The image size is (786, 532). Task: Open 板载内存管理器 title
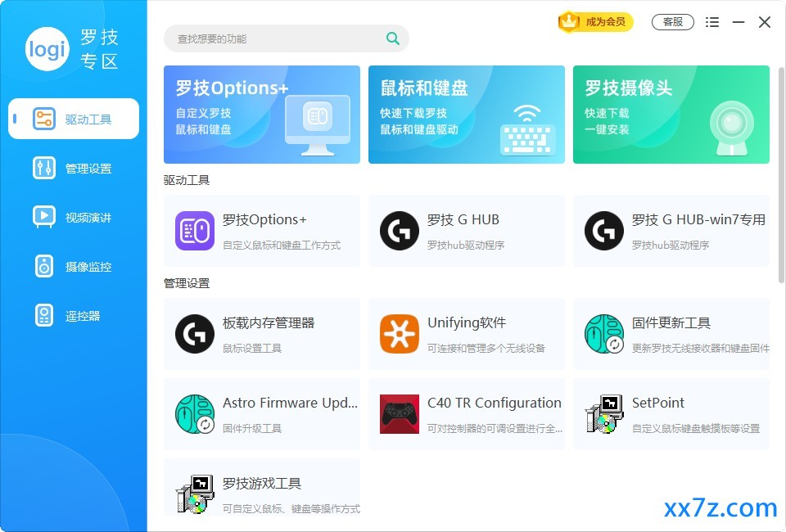[x=269, y=322]
